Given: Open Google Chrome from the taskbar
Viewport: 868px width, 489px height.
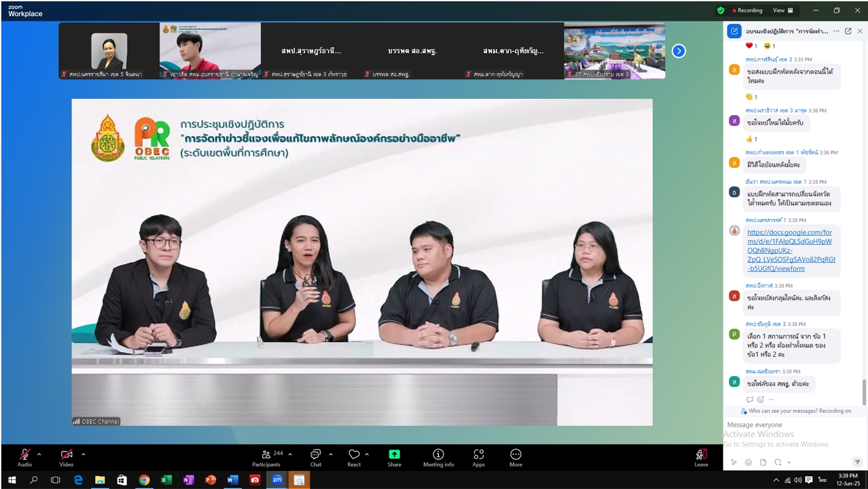Looking at the screenshot, I should 144,480.
